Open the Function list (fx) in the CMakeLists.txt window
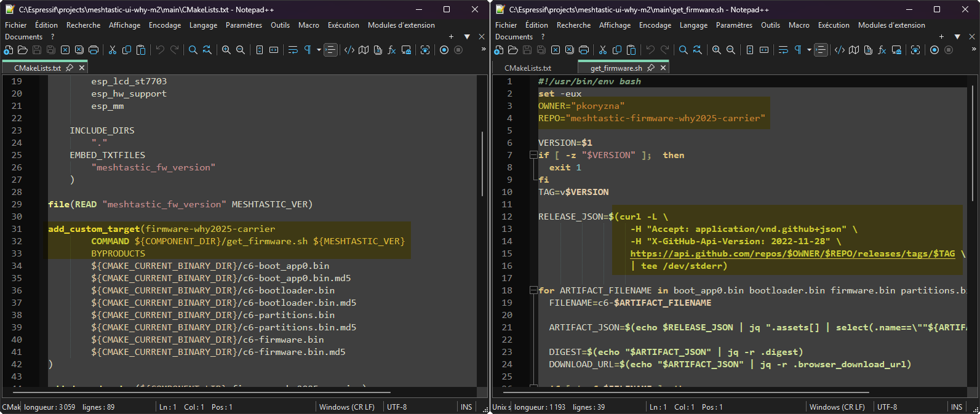The height and width of the screenshot is (414, 980). (x=392, y=50)
